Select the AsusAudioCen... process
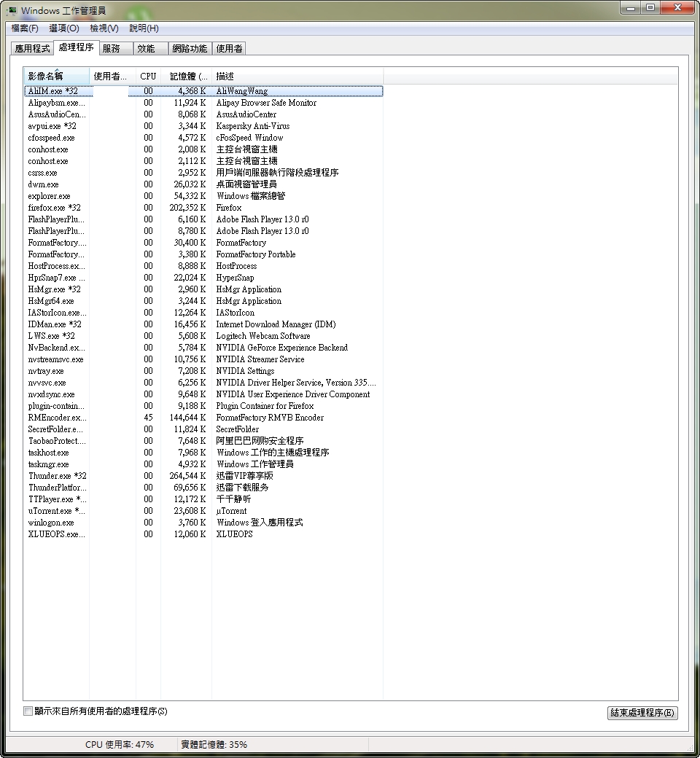The width and height of the screenshot is (700, 758). click(203, 114)
